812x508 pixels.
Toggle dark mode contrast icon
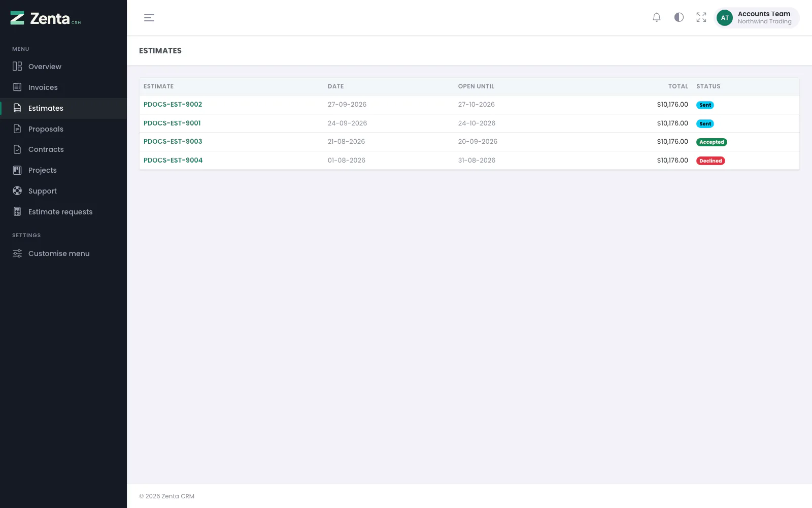tap(679, 17)
